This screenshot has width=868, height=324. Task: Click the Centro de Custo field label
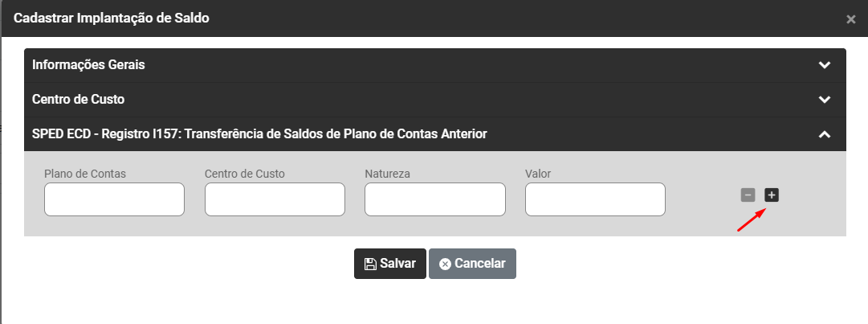(245, 173)
